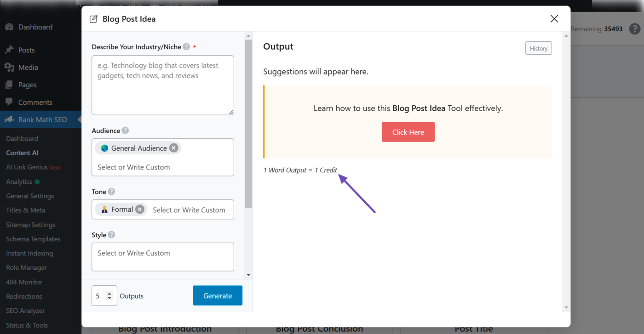Remove the Formal tone tag
Image resolution: width=644 pixels, height=334 pixels.
140,209
